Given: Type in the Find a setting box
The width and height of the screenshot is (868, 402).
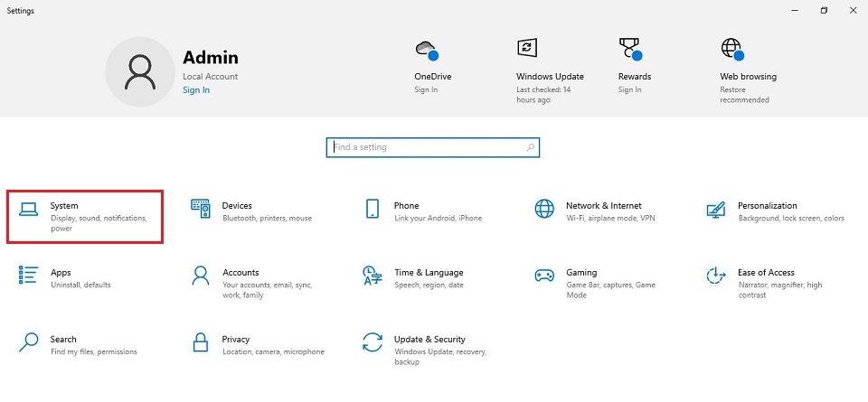Looking at the screenshot, I should pos(425,147).
